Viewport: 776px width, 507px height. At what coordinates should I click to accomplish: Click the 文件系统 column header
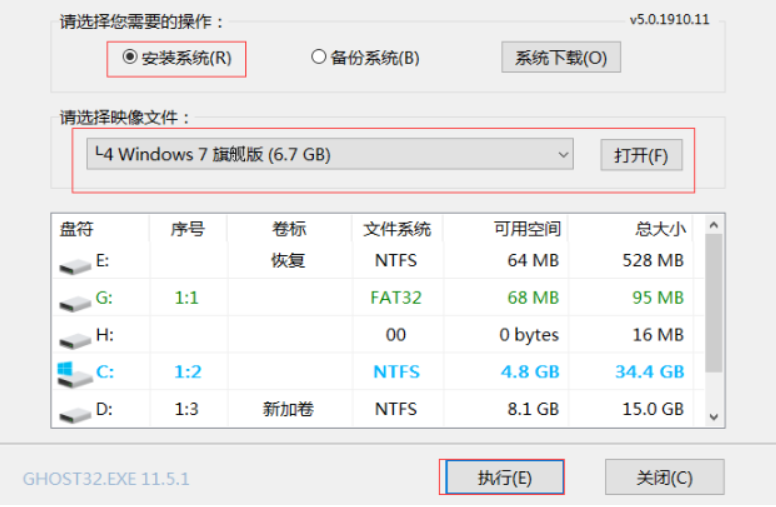[x=396, y=229]
